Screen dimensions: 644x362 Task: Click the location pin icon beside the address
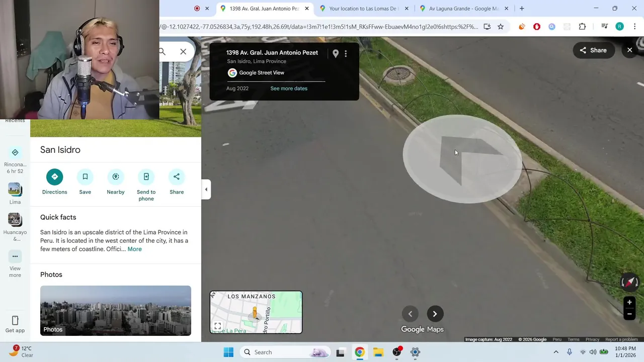(x=336, y=53)
